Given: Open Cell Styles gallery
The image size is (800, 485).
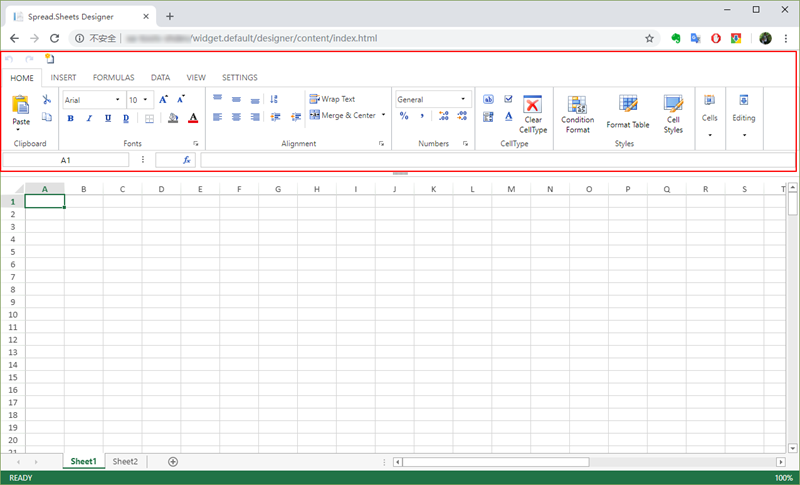Looking at the screenshot, I should tap(673, 104).
